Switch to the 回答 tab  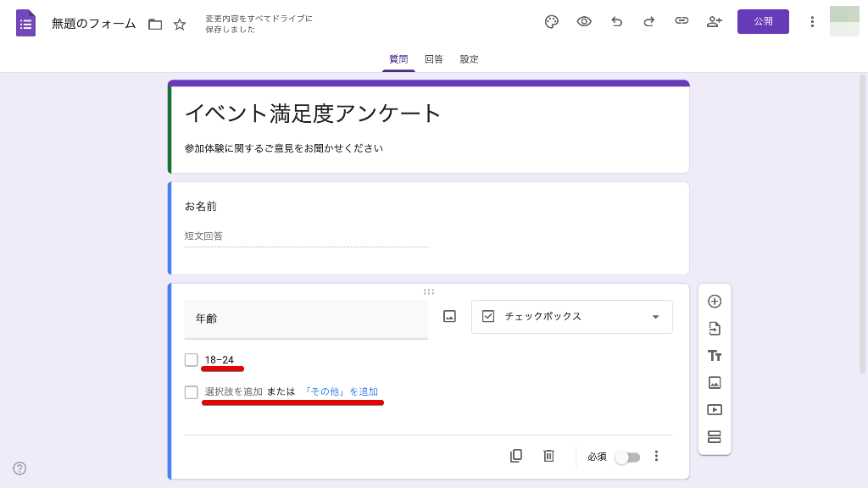click(x=434, y=59)
